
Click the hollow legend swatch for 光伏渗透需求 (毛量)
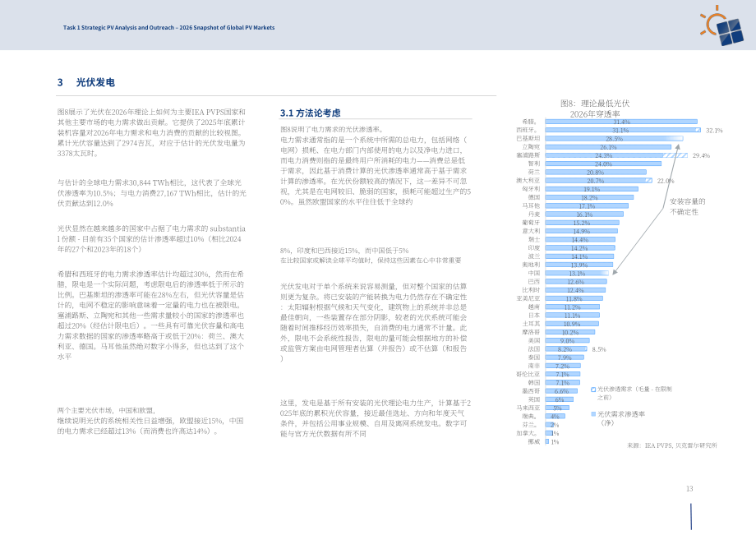(x=593, y=390)
